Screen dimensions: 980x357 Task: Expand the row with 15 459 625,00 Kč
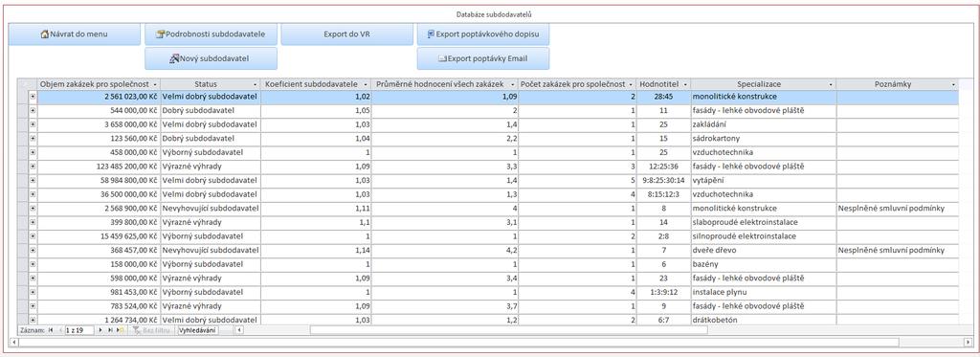[x=33, y=236]
